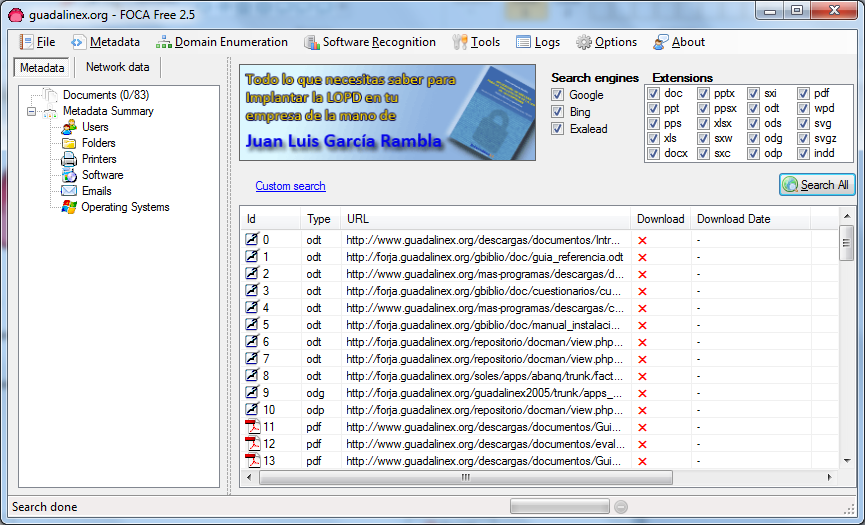The width and height of the screenshot is (865, 525).
Task: Click the PDF icon of row 12
Action: 252,444
